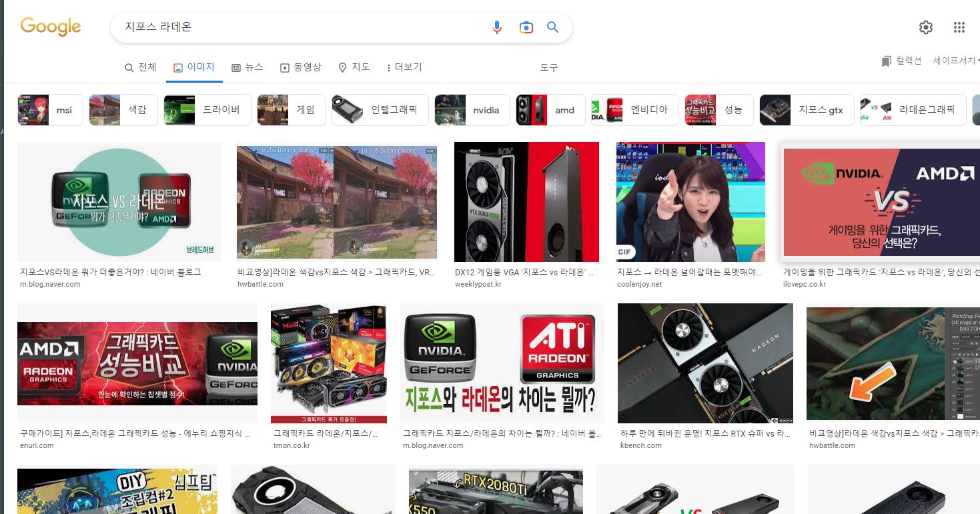
Task: Select the msi filter chip
Action: coord(51,110)
